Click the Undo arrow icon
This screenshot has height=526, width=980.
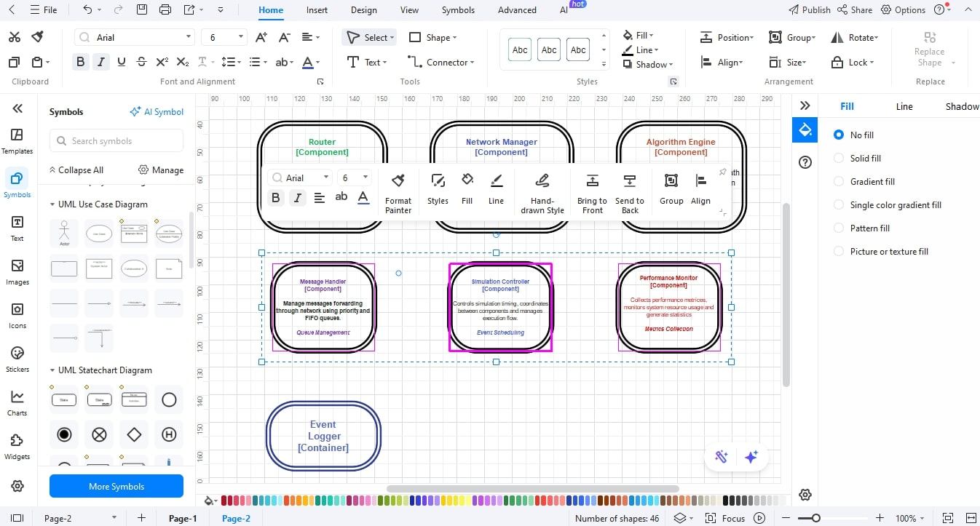[87, 10]
